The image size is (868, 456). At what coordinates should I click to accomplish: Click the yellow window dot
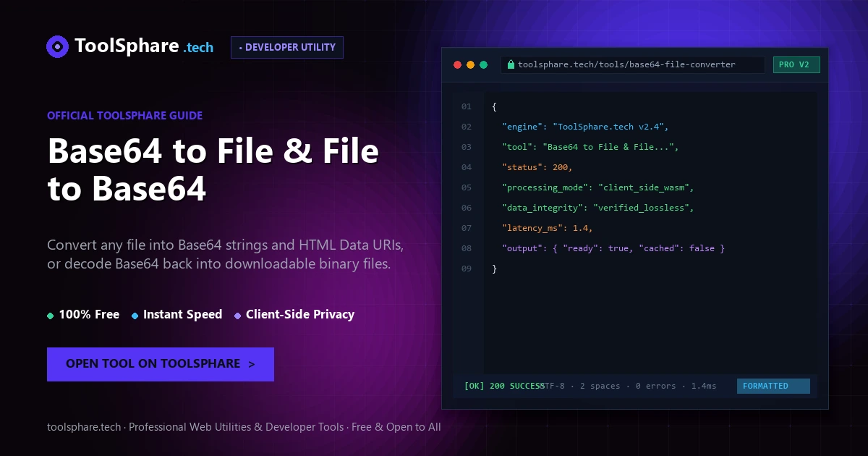click(471, 64)
